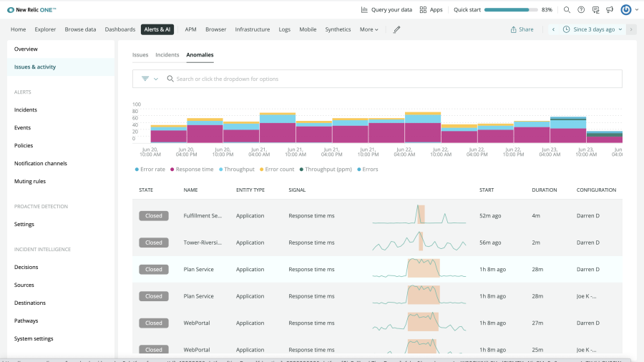Open Overview in the sidebar
The height and width of the screenshot is (362, 644).
point(61,49)
